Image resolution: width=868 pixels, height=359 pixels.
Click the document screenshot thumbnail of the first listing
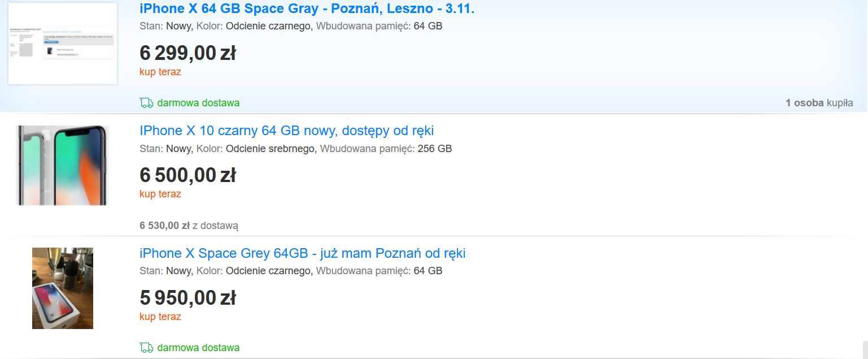(x=63, y=44)
